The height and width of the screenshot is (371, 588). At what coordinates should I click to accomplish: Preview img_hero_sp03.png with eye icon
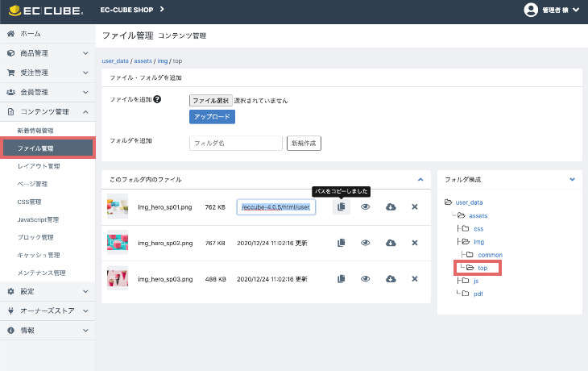click(x=365, y=279)
